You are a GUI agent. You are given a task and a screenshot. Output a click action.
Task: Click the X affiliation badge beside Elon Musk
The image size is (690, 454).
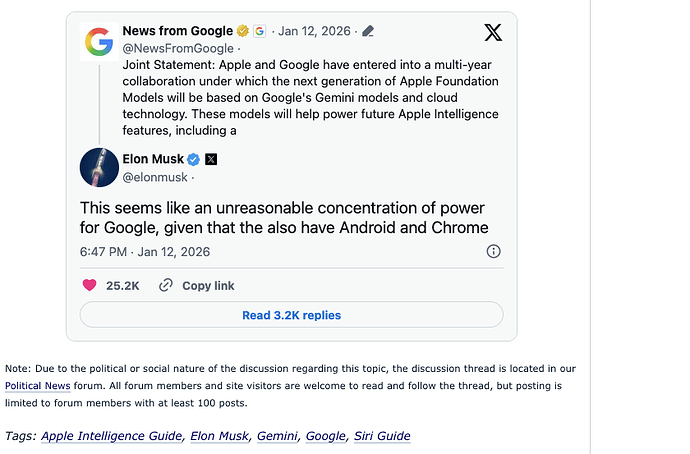coord(211,159)
